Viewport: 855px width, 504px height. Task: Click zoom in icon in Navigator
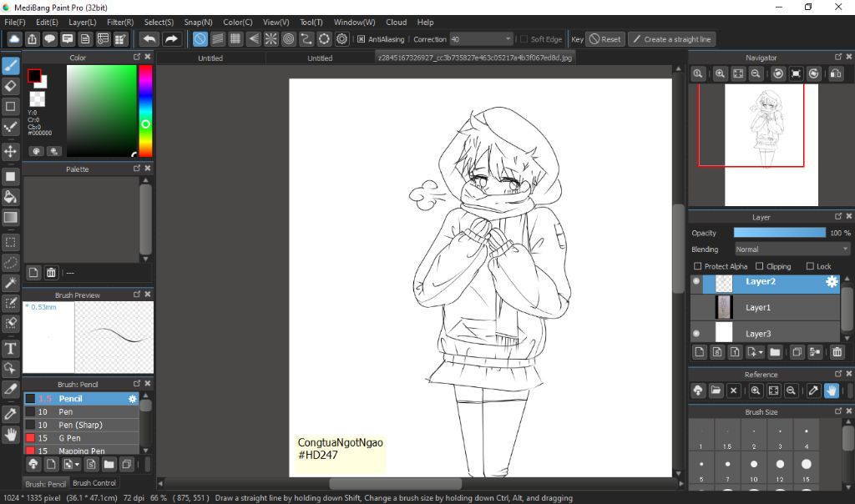click(720, 73)
